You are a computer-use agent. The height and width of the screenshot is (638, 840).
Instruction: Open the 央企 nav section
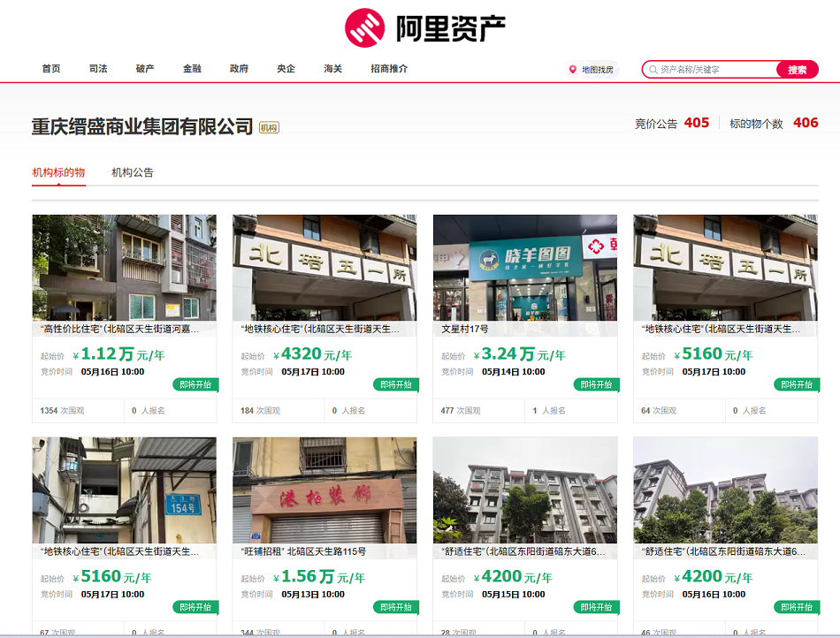point(286,69)
